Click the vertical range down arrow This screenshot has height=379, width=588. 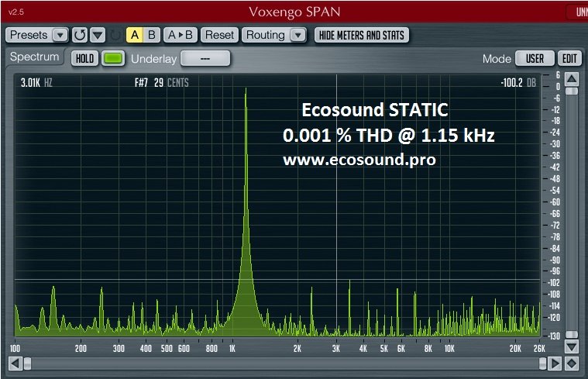[x=572, y=346]
